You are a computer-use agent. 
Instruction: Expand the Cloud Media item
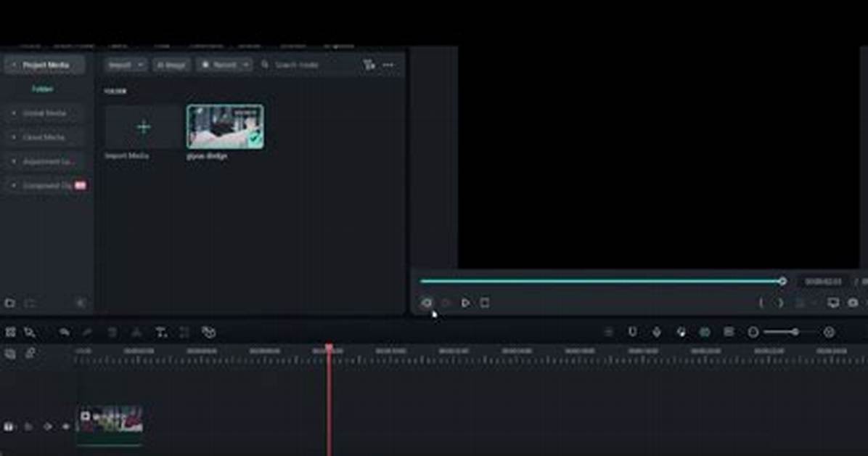44,137
